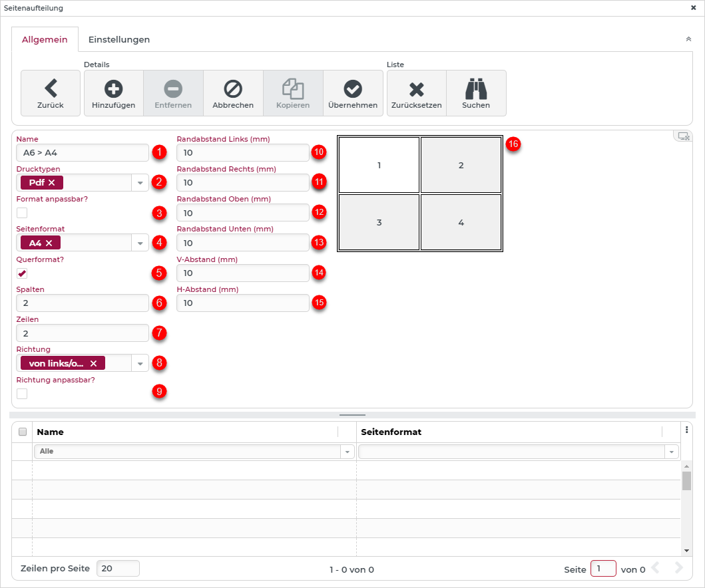Screen dimensions: 705x588
Task: Open the Richtung dropdown arrow
Action: [140, 364]
